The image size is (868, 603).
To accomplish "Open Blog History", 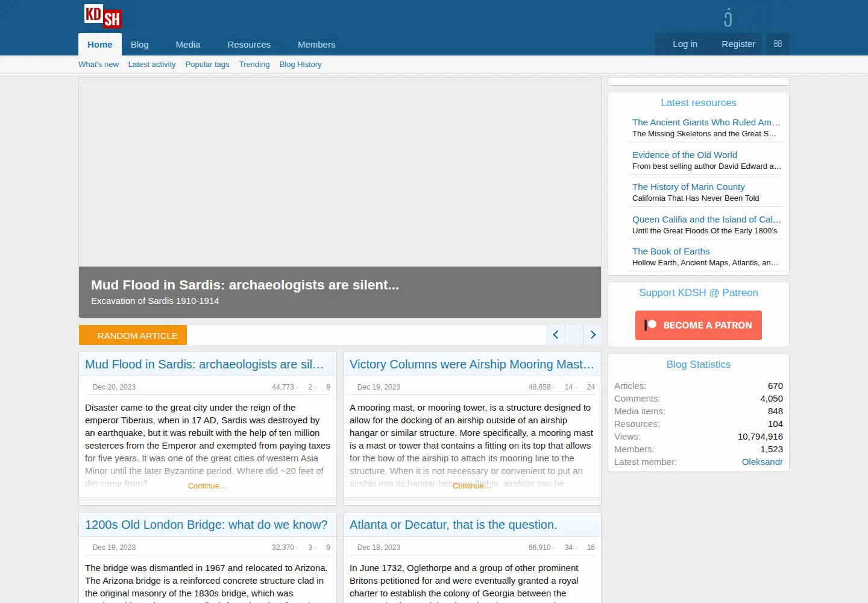I will 300,65.
